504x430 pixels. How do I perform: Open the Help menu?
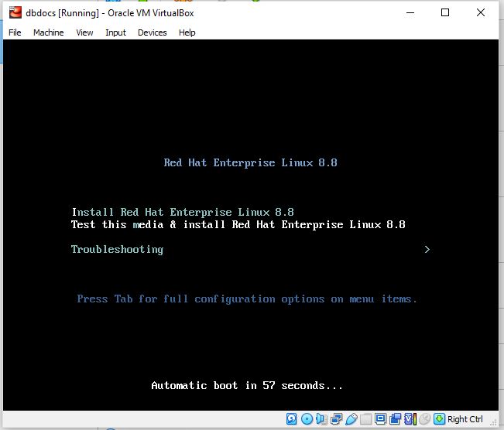click(187, 32)
